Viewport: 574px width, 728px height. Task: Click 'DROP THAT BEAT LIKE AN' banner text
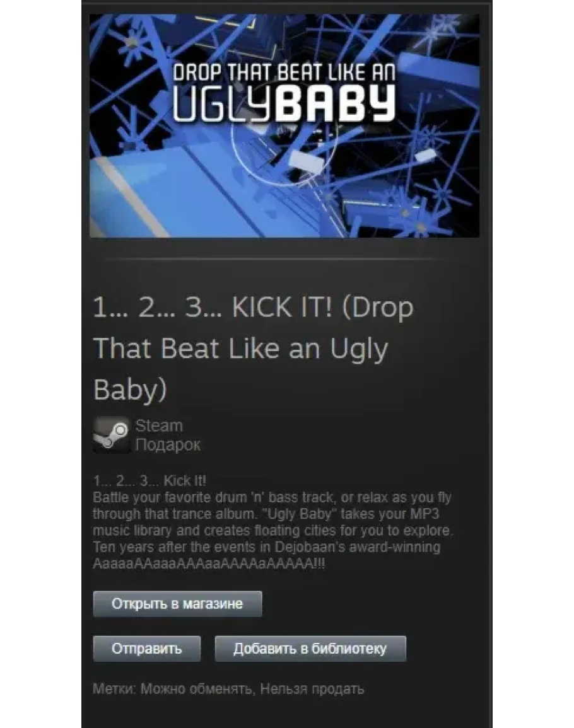[x=284, y=73]
